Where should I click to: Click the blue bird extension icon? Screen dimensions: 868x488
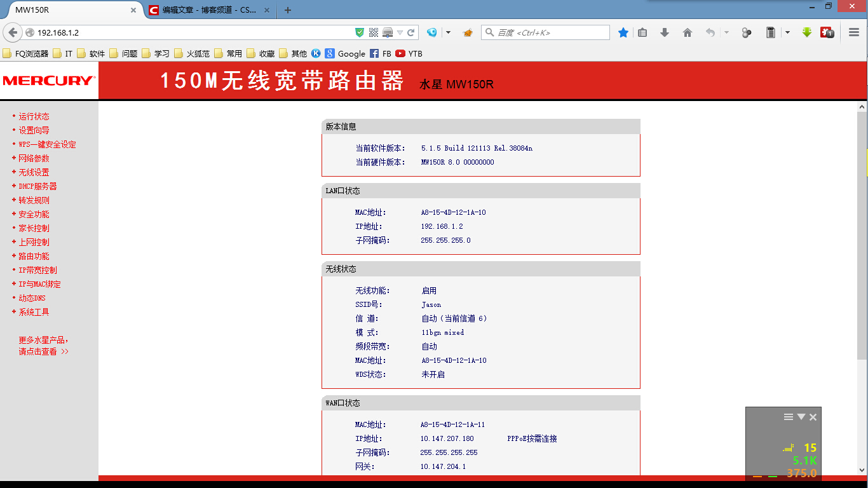(x=432, y=32)
